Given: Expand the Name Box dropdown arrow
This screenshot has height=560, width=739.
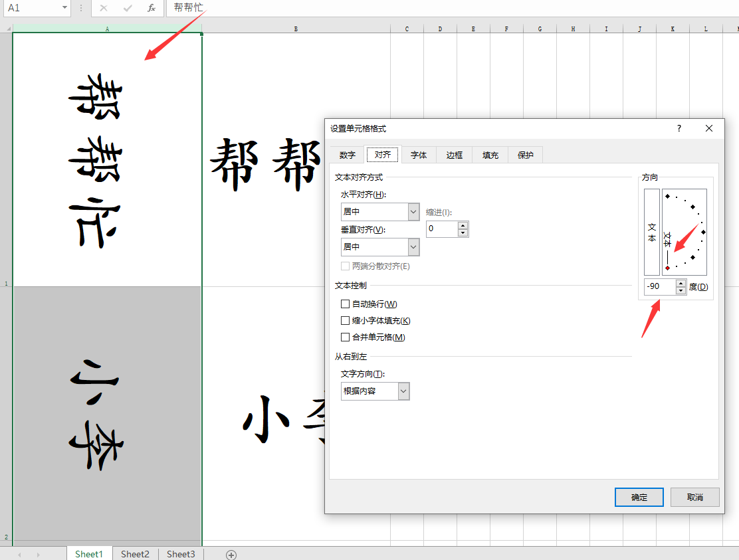Looking at the screenshot, I should (64, 8).
